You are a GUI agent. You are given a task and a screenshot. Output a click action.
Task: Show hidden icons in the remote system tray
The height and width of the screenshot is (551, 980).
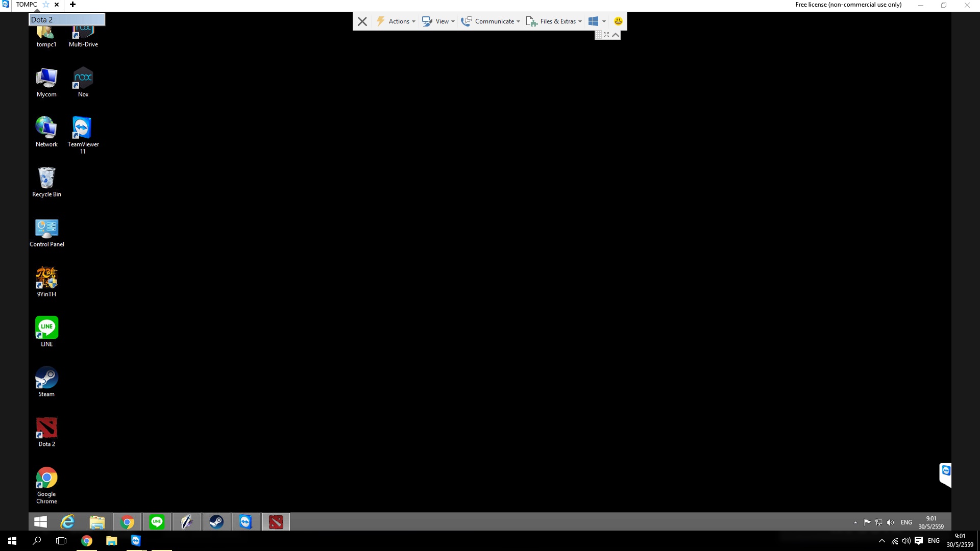[x=855, y=522]
